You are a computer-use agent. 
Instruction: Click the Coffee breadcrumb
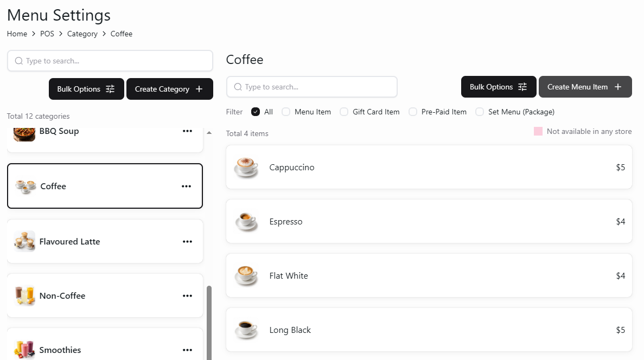click(121, 34)
